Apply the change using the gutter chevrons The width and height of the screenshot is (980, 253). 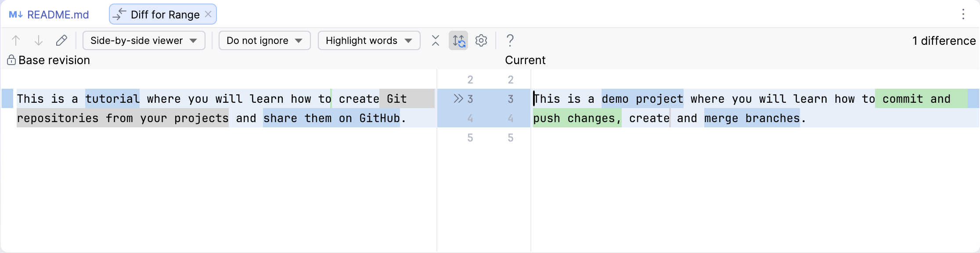pyautogui.click(x=459, y=99)
